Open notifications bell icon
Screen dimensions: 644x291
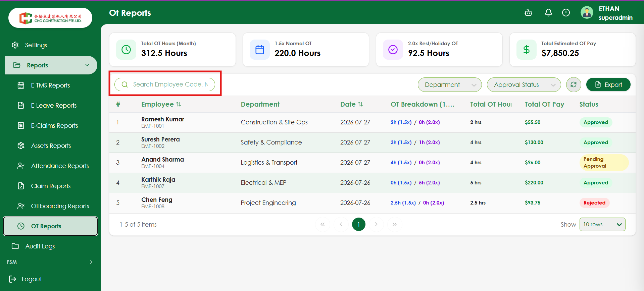pyautogui.click(x=548, y=13)
